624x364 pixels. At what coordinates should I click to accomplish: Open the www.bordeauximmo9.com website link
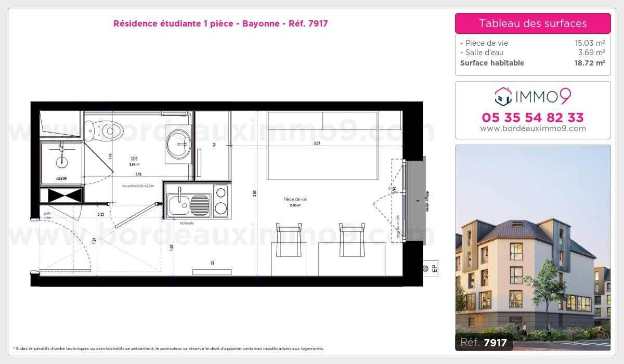point(532,128)
